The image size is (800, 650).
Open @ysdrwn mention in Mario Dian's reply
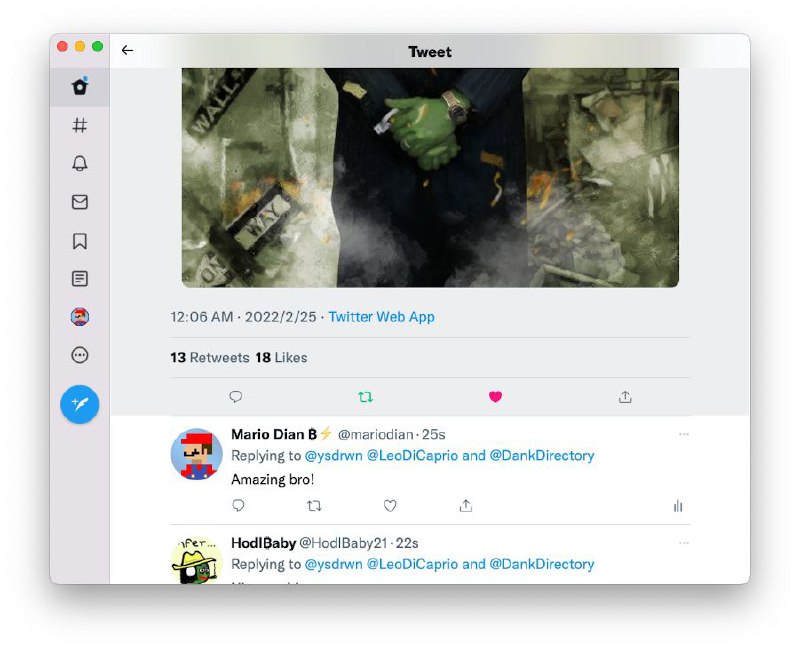click(333, 456)
